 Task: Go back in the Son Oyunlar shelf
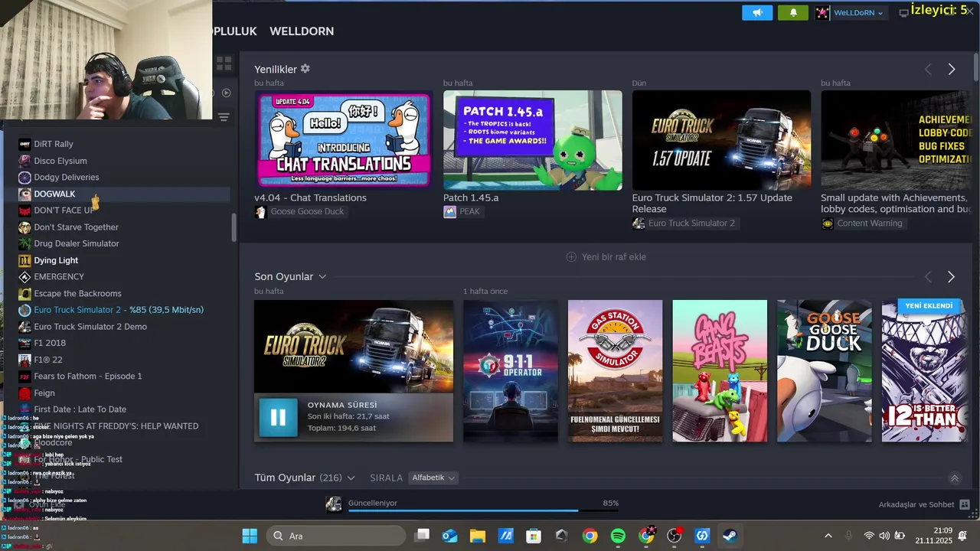point(928,276)
